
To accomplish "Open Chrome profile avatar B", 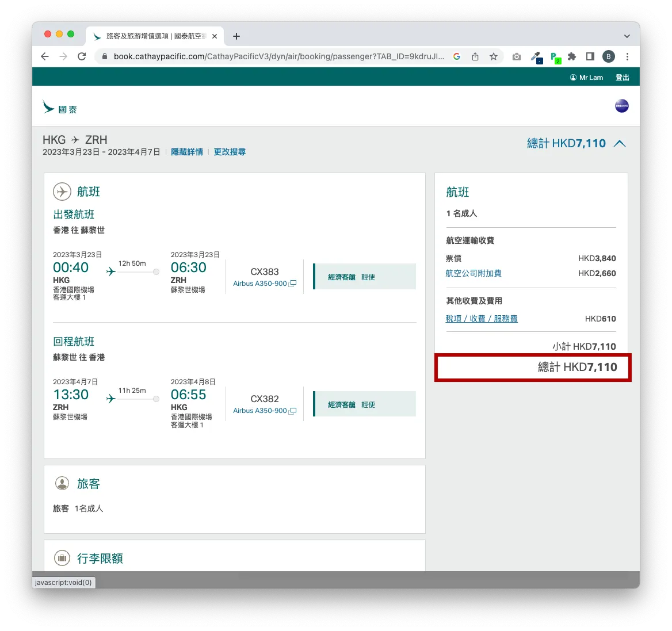I will point(609,56).
